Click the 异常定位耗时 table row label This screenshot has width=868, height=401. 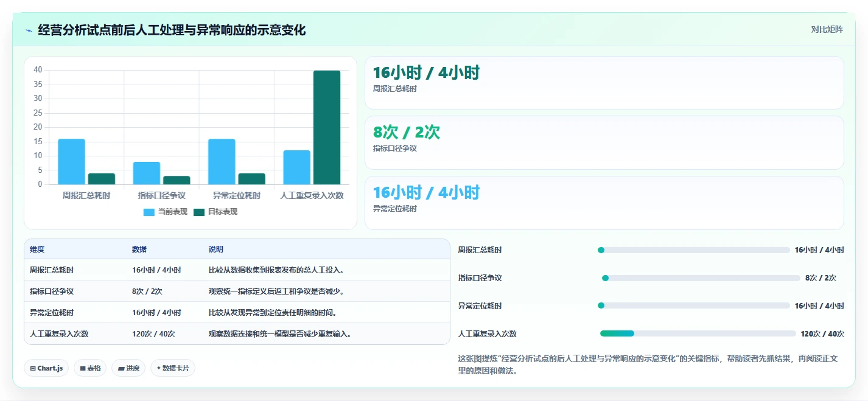click(52, 313)
